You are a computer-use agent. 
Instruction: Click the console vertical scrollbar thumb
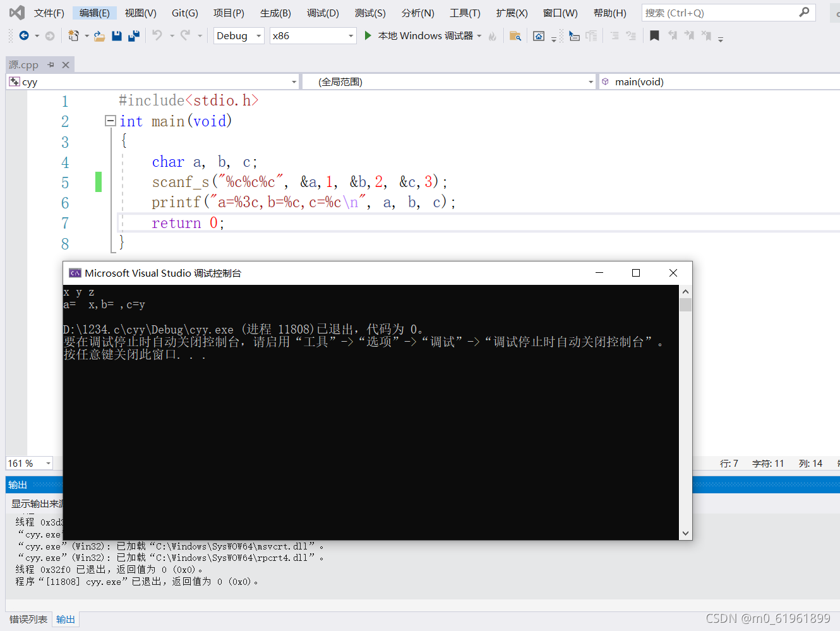pyautogui.click(x=686, y=305)
